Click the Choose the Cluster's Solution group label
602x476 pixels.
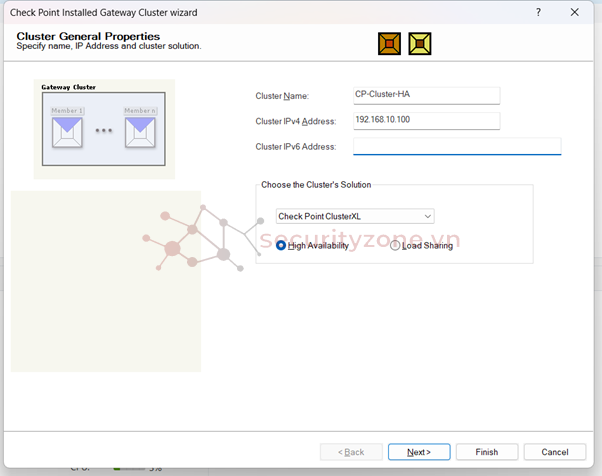[x=316, y=185]
